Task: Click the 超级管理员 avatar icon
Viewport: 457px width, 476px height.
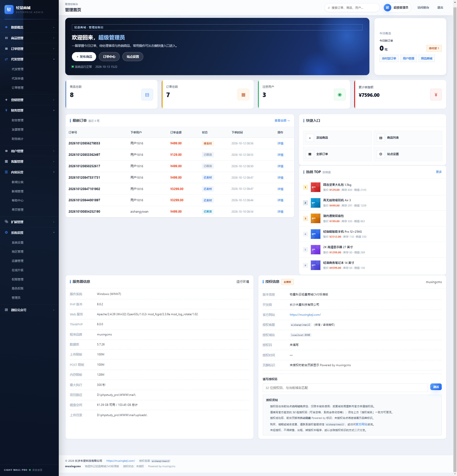Action: (387, 8)
